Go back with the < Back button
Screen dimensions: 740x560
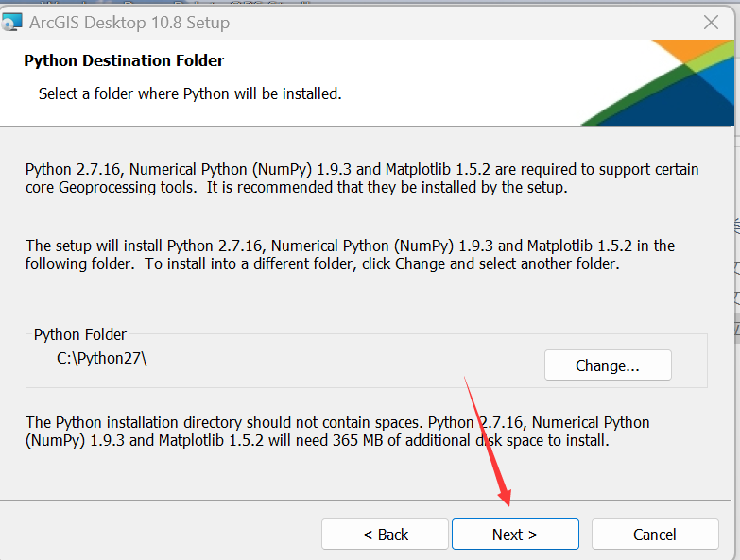[385, 535]
